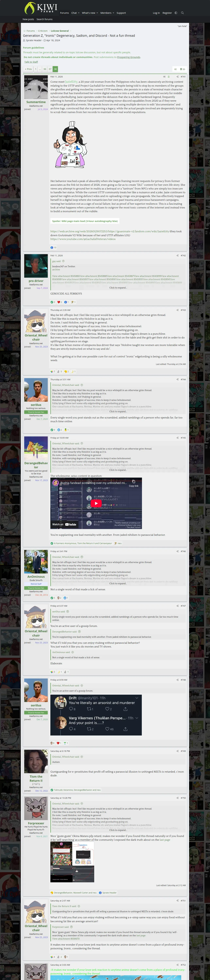This screenshot has width=210, height=980.
Task: Toggle the dark/light style variation icon
Action: [x=176, y=13]
